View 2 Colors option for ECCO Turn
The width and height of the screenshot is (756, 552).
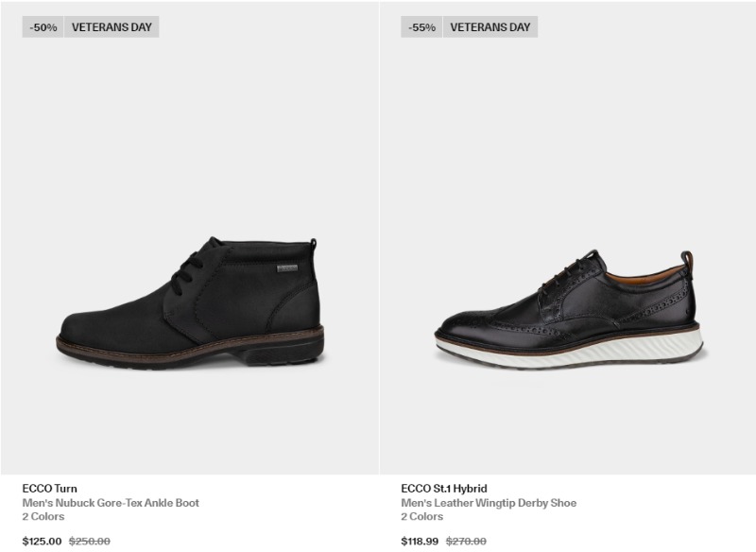point(43,516)
